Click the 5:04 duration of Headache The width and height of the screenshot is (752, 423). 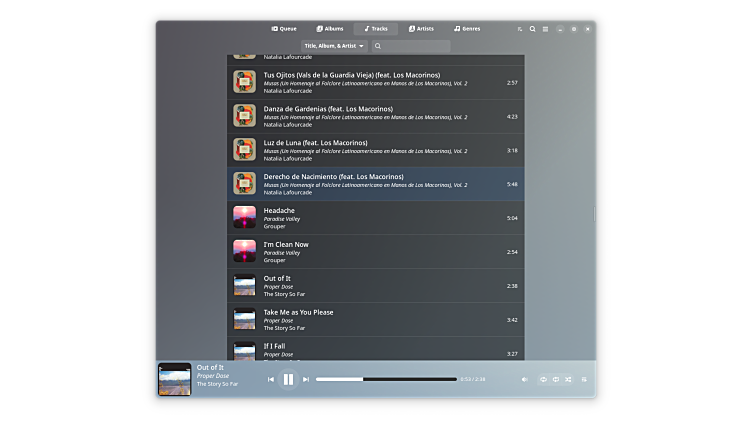point(512,218)
